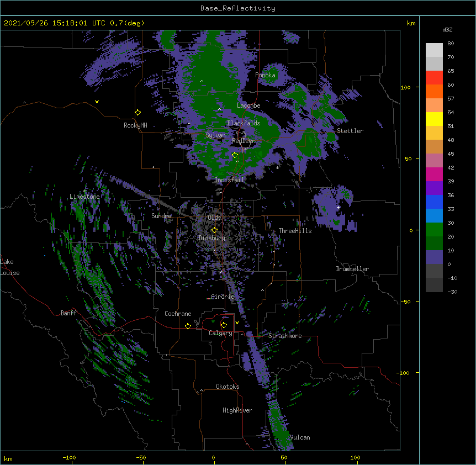Click the Banff label
Image resolution: width=476 pixels, height=465 pixels.
pyautogui.click(x=68, y=313)
